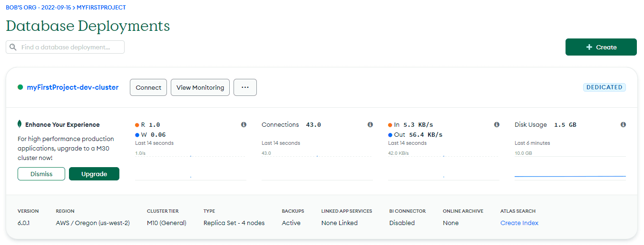This screenshot has width=644, height=245.
Task: Dismiss the upgrade suggestion
Action: [41, 174]
